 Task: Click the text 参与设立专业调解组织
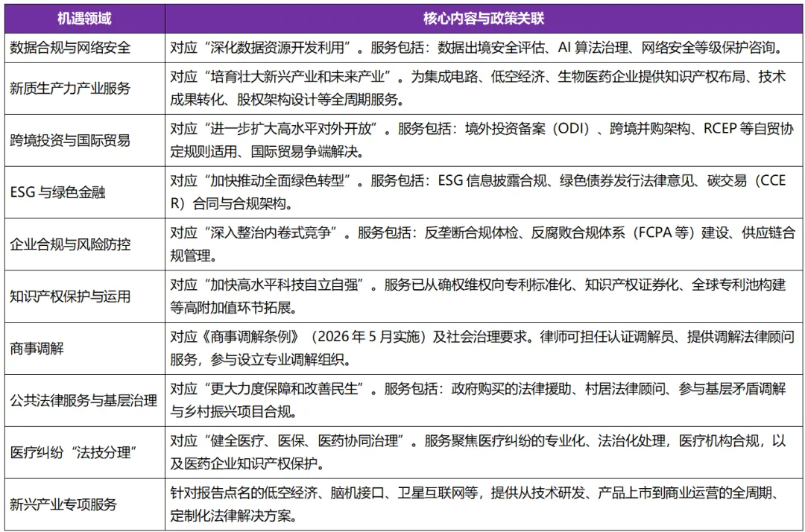(277, 360)
